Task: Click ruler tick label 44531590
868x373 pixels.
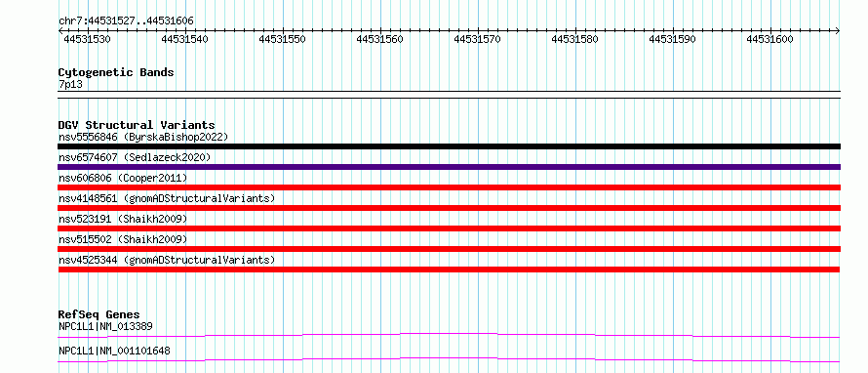Action: [672, 39]
